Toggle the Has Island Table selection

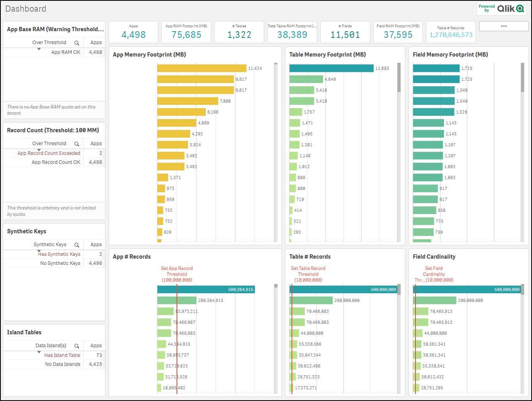click(x=62, y=355)
